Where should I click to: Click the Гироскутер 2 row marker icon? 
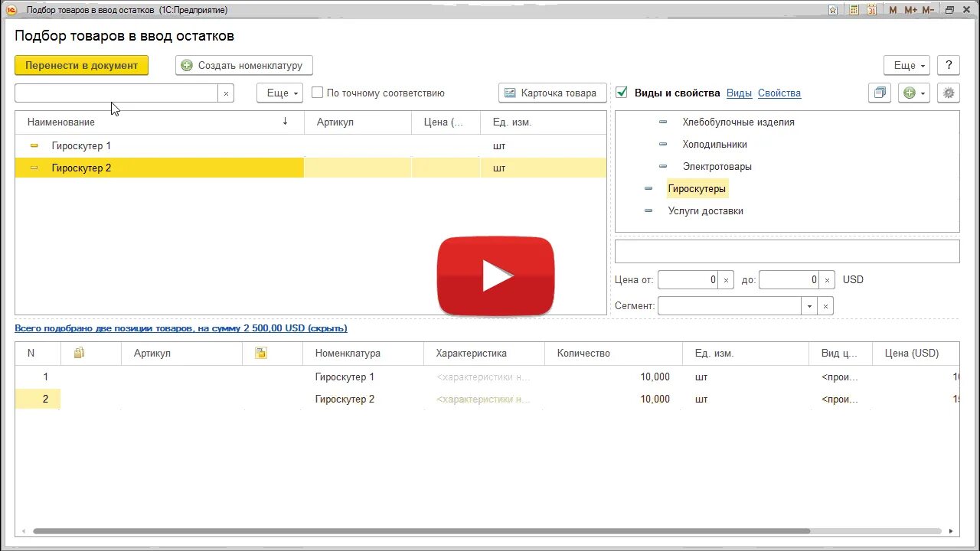coord(34,168)
